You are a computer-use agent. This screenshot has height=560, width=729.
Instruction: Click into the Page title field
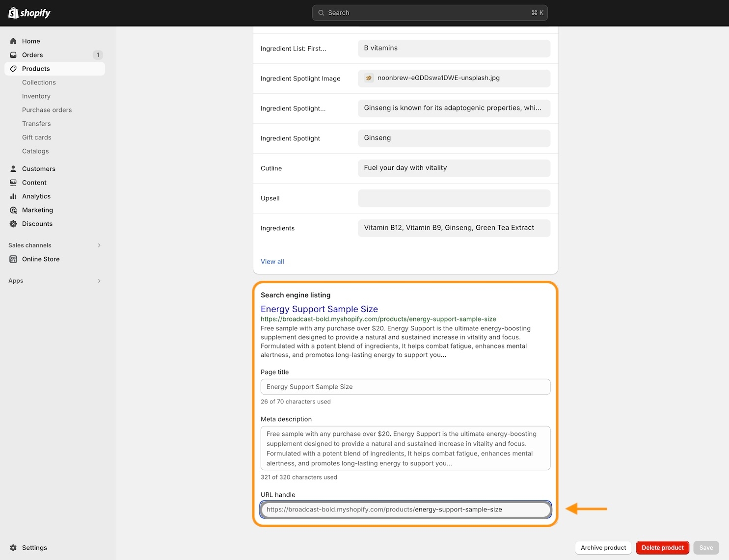coord(405,387)
